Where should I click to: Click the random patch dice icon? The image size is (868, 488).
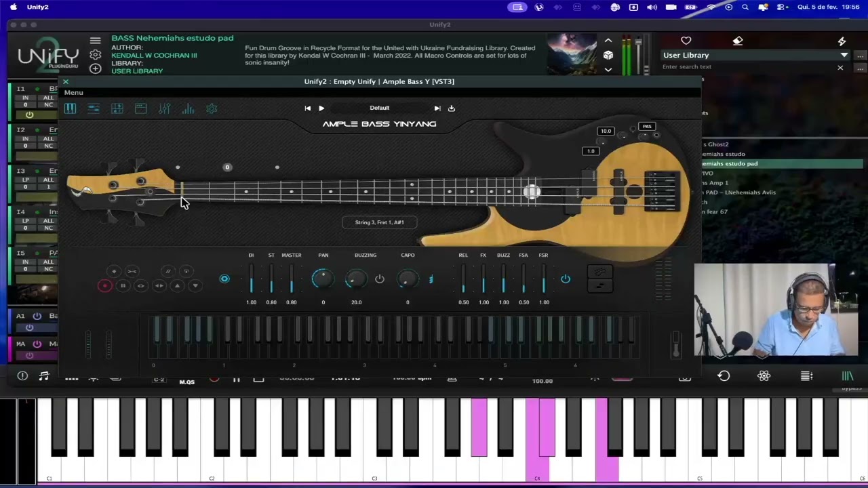608,55
